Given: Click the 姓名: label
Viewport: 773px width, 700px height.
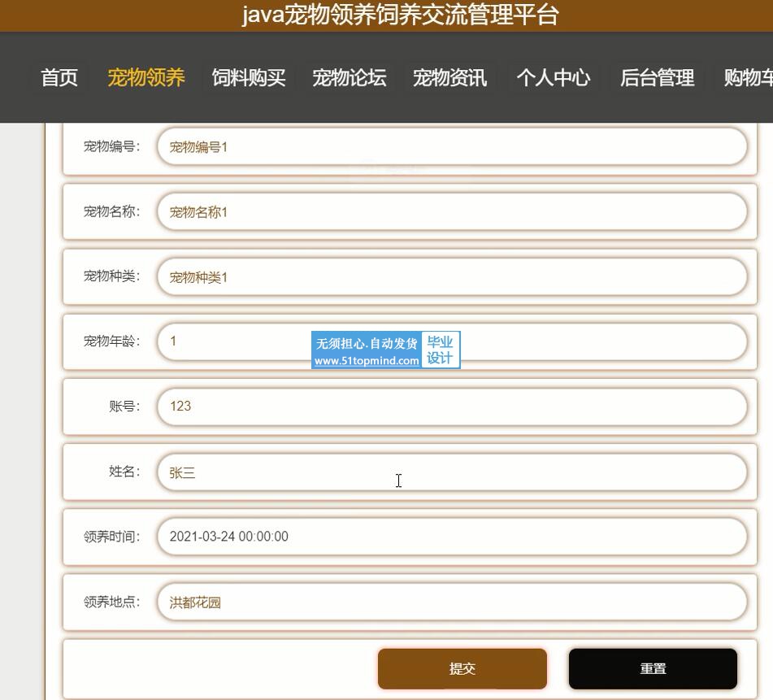Looking at the screenshot, I should 124,472.
